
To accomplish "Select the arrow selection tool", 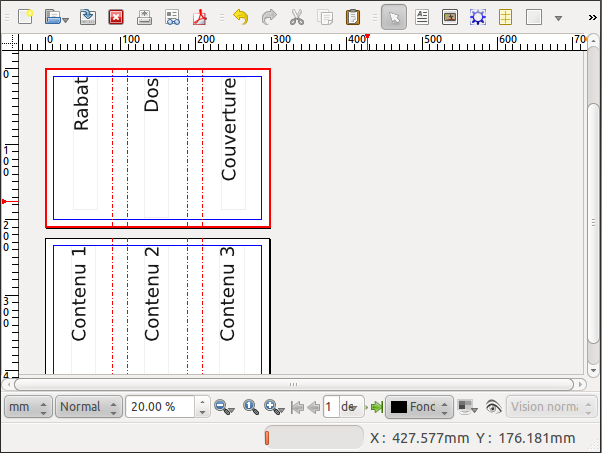I will (x=394, y=17).
